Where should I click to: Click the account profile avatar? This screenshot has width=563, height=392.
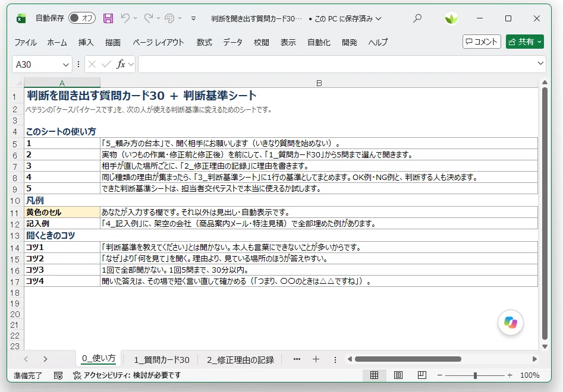(x=451, y=18)
